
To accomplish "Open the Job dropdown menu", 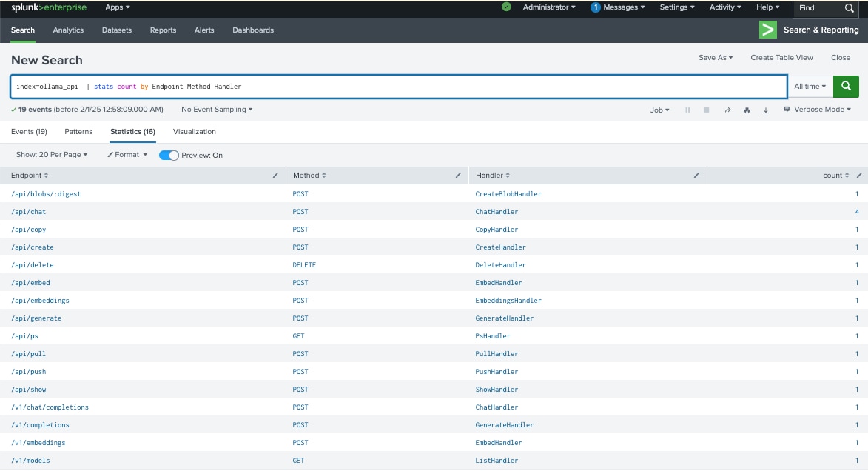I will [659, 110].
